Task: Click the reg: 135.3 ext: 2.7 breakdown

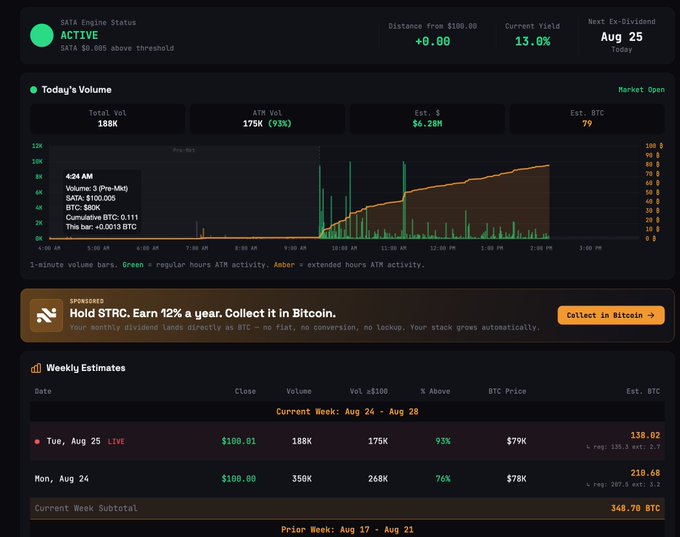Action: pyautogui.click(x=623, y=447)
